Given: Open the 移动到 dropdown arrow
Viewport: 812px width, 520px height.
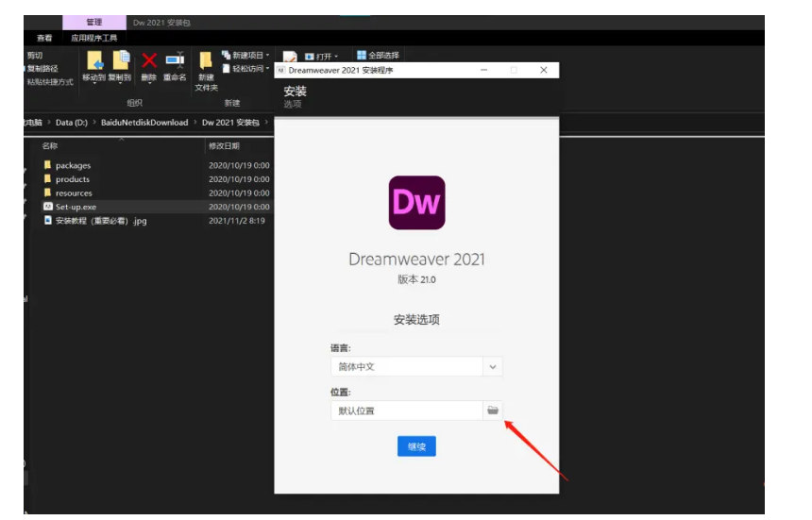Looking at the screenshot, I should click(x=94, y=84).
